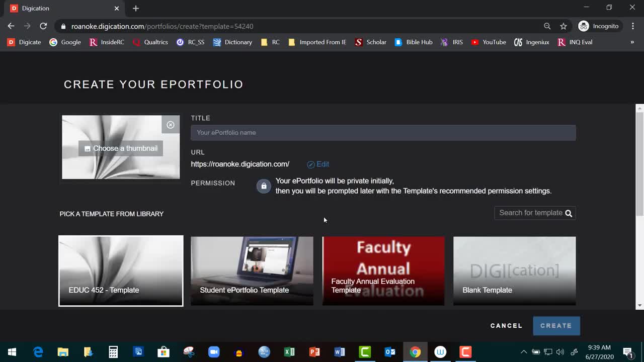Click the page vertical scrollbar thumb
This screenshot has height=362, width=644.
[640, 165]
